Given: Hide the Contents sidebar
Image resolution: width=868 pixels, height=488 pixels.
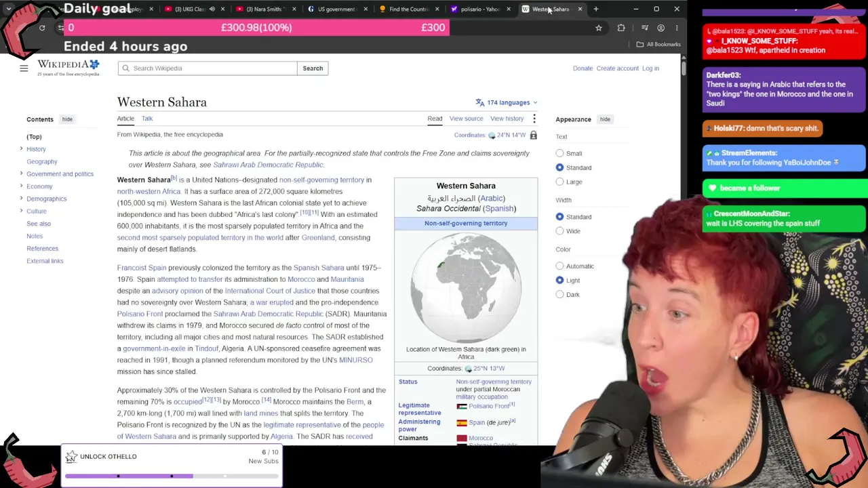Looking at the screenshot, I should coord(67,119).
